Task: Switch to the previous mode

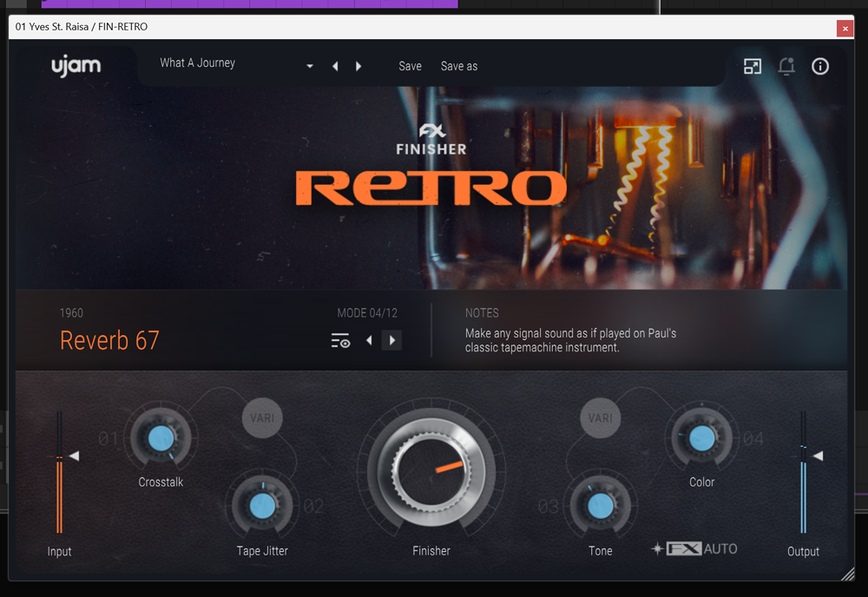Action: tap(369, 340)
